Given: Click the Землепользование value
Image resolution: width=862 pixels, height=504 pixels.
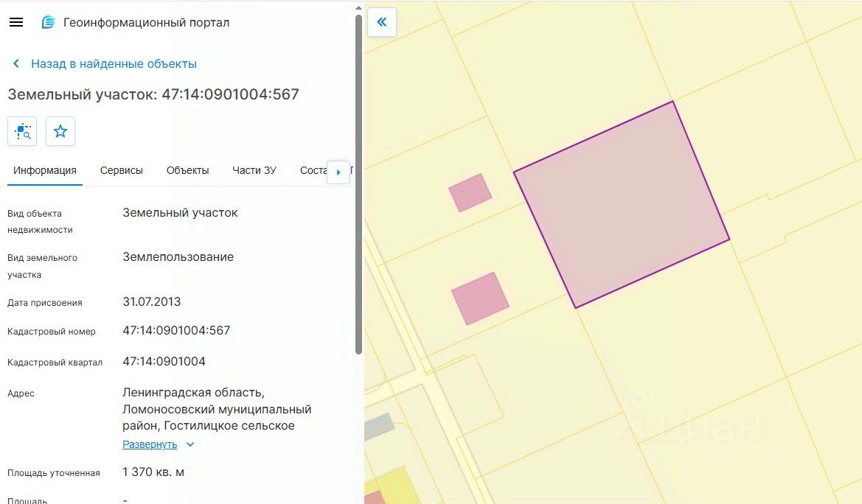Looking at the screenshot, I should click(178, 256).
